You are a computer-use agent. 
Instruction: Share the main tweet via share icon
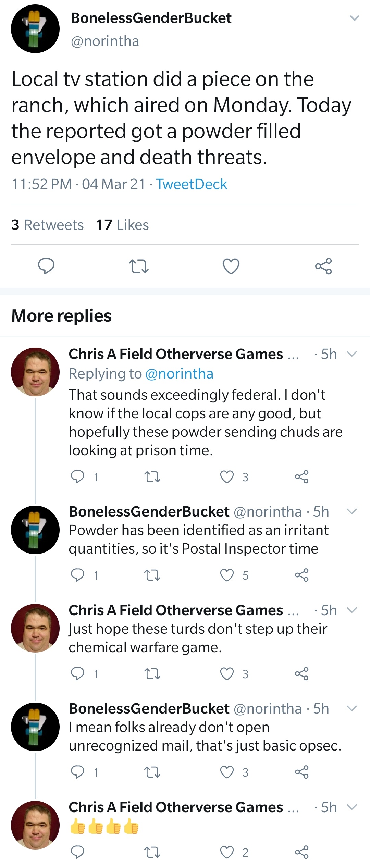323,266
